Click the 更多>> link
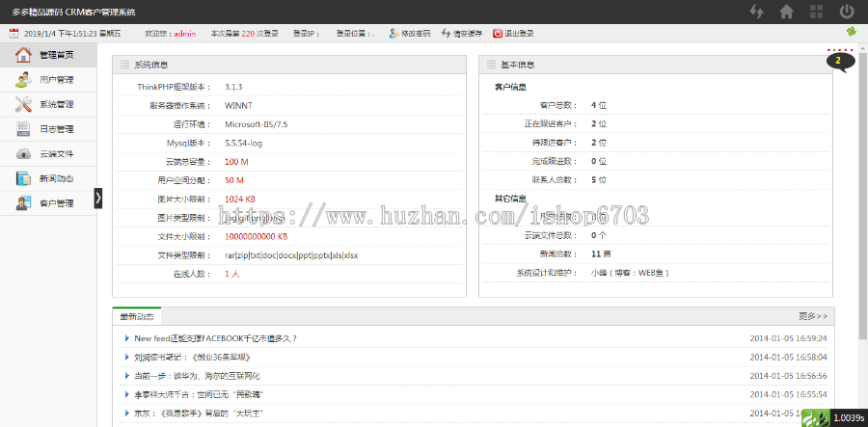This screenshot has width=868, height=427. click(x=813, y=316)
